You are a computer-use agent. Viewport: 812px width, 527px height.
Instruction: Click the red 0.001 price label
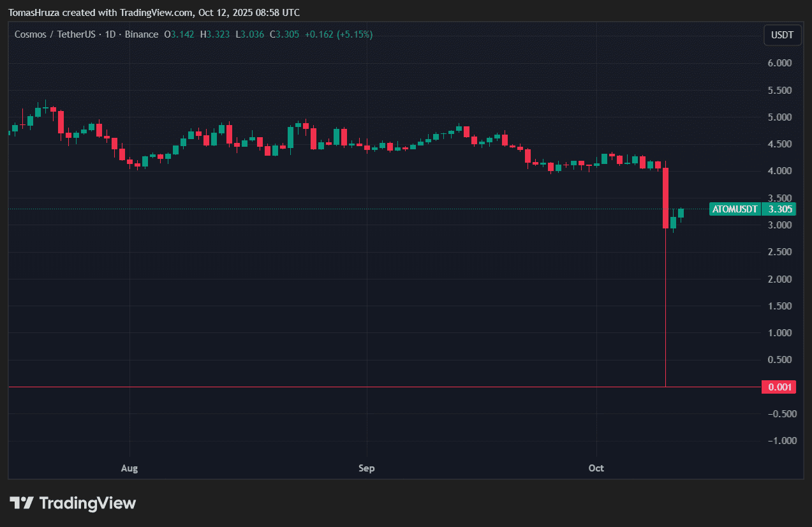(779, 387)
